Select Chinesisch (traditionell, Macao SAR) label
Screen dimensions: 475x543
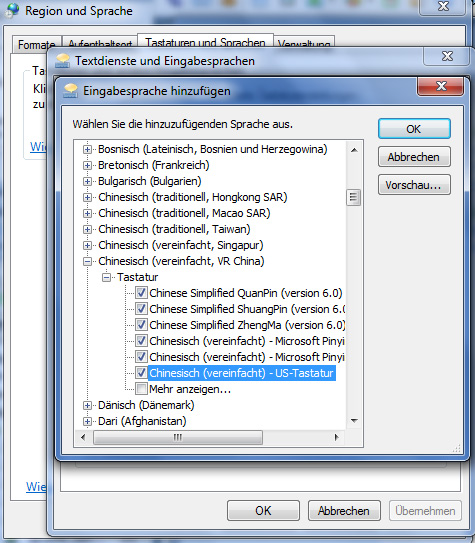184,213
